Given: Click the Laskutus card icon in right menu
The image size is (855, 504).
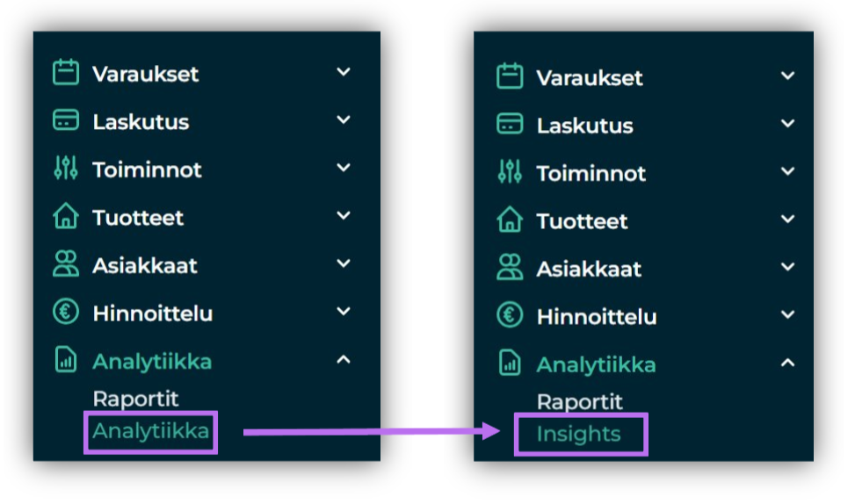Looking at the screenshot, I should click(x=510, y=124).
